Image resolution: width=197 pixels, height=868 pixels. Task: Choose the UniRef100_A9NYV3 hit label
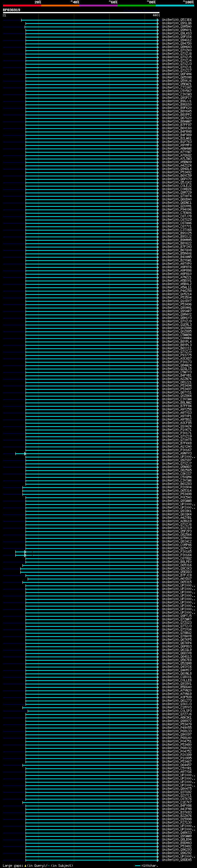(177, 453)
